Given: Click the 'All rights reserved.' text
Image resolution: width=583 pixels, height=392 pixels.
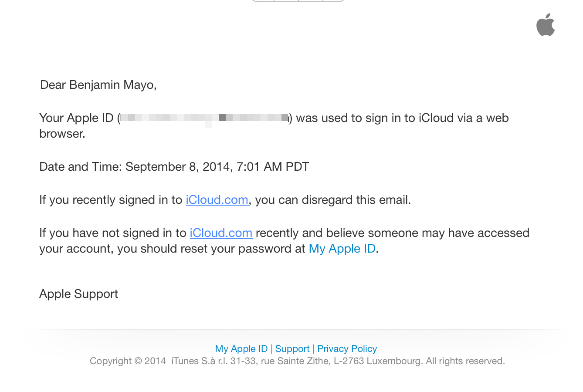Looking at the screenshot, I should pyautogui.click(x=465, y=361).
